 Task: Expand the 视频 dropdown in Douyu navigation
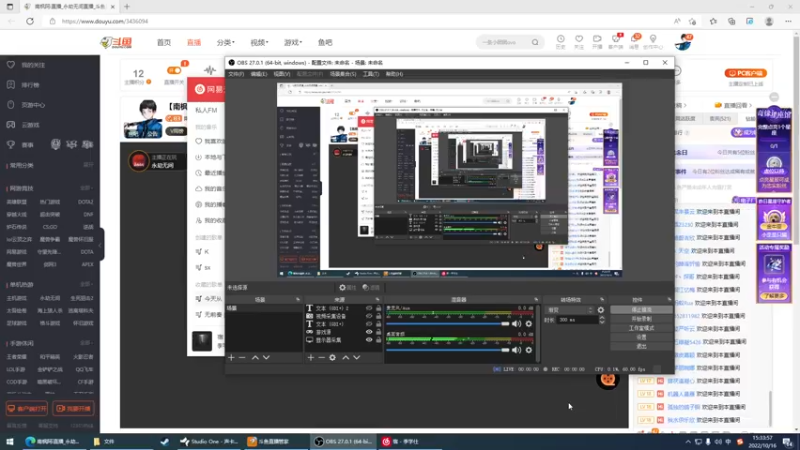point(259,42)
